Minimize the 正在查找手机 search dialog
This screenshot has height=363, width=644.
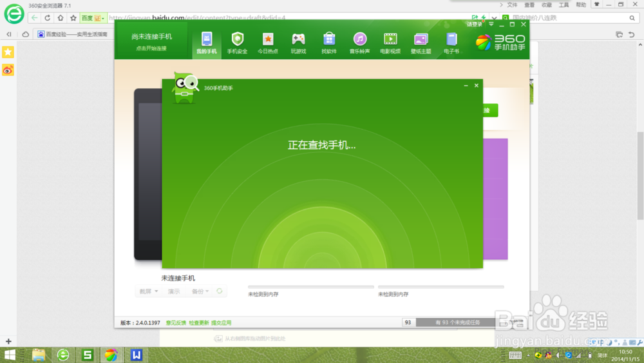coord(466,86)
